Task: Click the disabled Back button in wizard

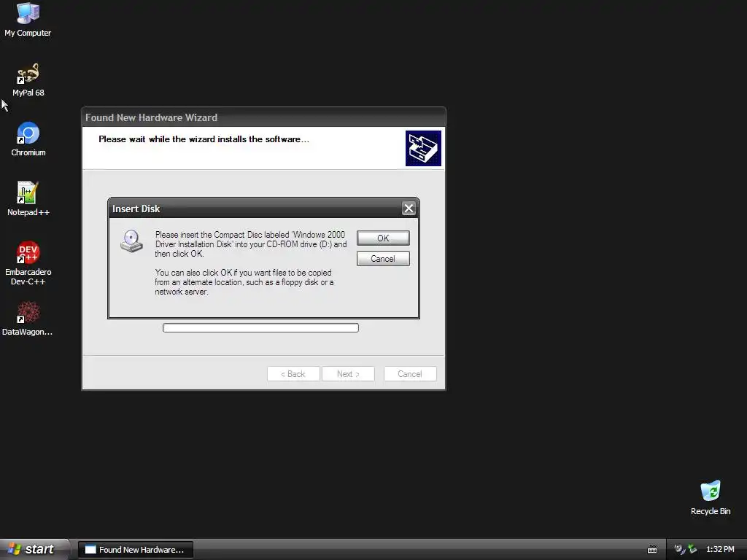Action: coord(293,374)
